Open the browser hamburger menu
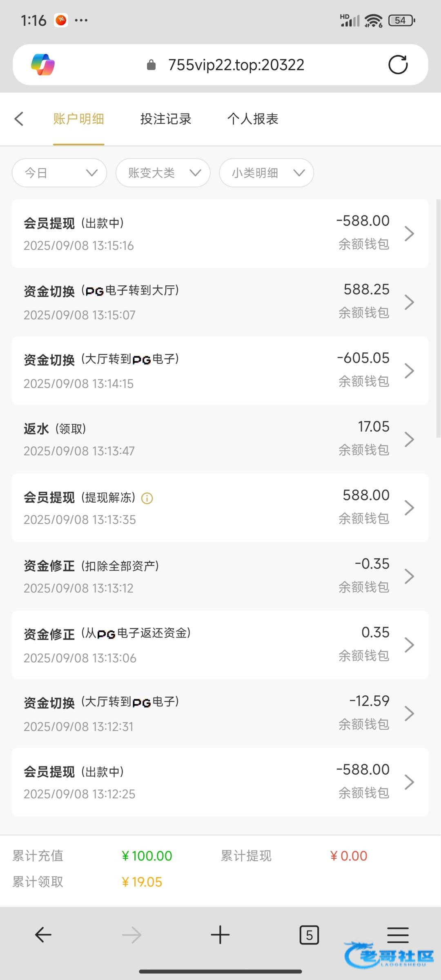Screen dimensions: 441x980 coord(398,935)
